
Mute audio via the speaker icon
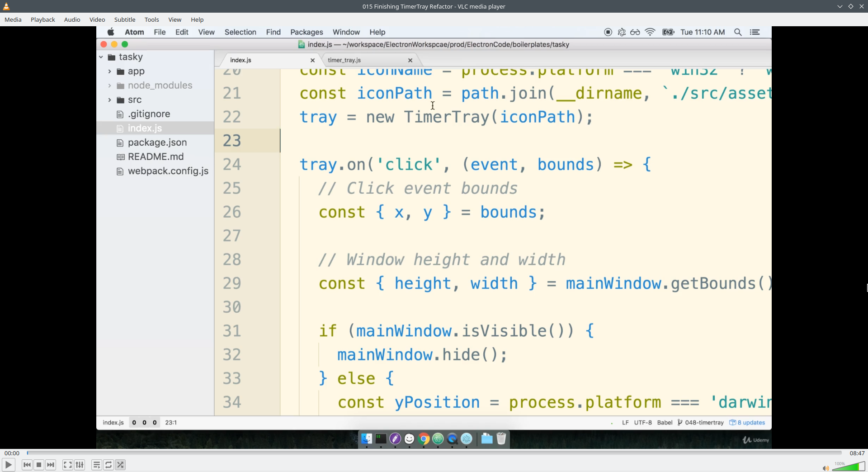pos(826,468)
